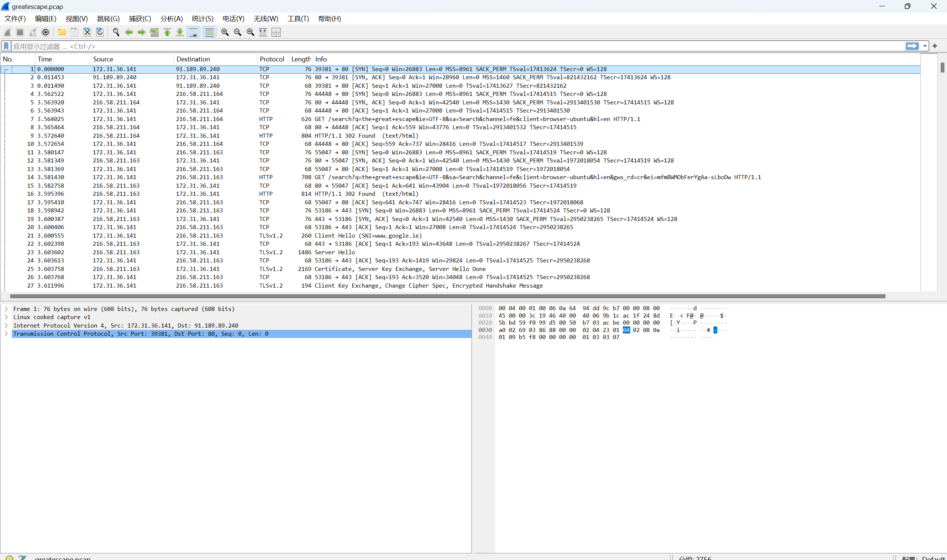Jump to first packet icon

point(167,33)
